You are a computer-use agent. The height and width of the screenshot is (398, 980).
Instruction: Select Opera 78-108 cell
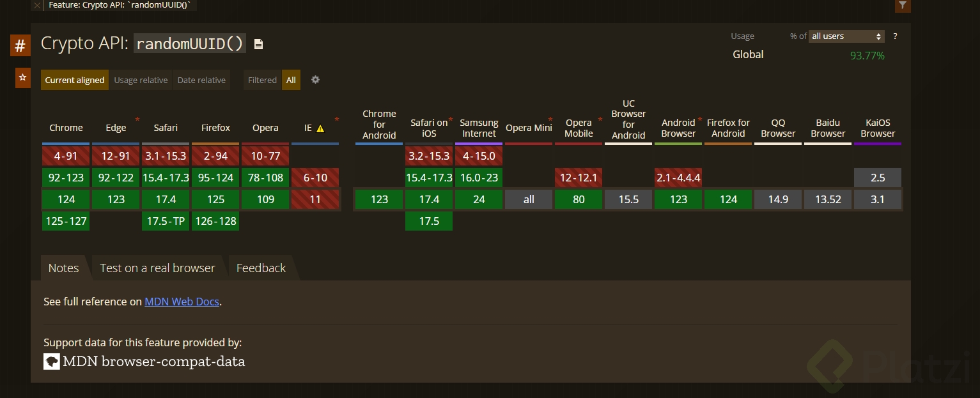(x=265, y=178)
